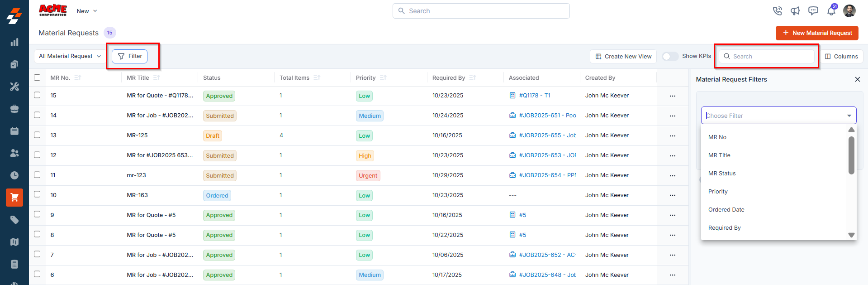The image size is (868, 285).
Task: Click the table Search field
Action: click(x=767, y=56)
